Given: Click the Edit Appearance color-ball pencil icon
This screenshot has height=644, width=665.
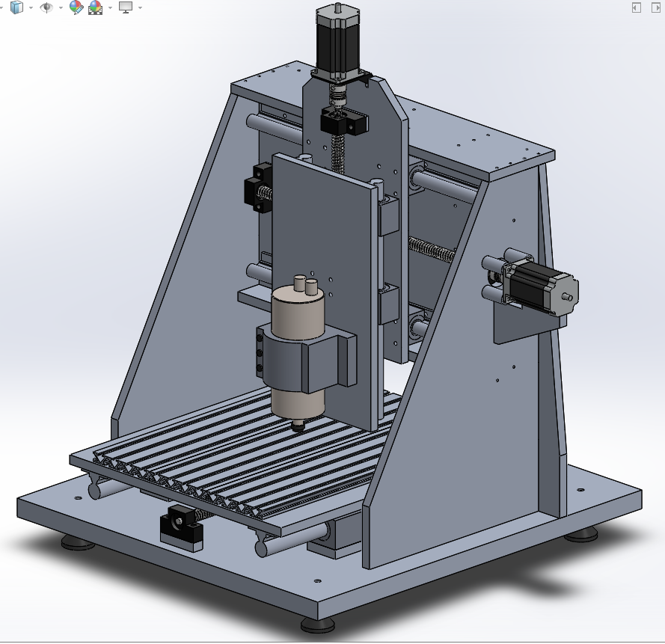Looking at the screenshot, I should point(76,7).
